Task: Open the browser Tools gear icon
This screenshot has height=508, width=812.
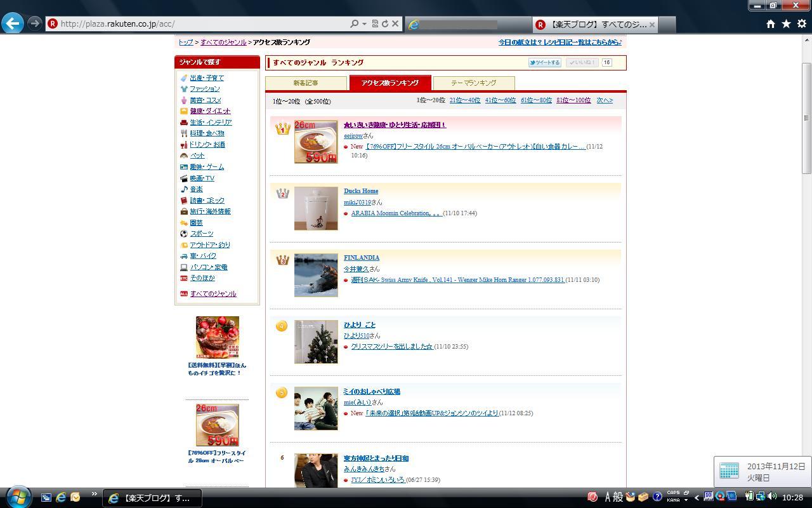Action: pyautogui.click(x=801, y=23)
